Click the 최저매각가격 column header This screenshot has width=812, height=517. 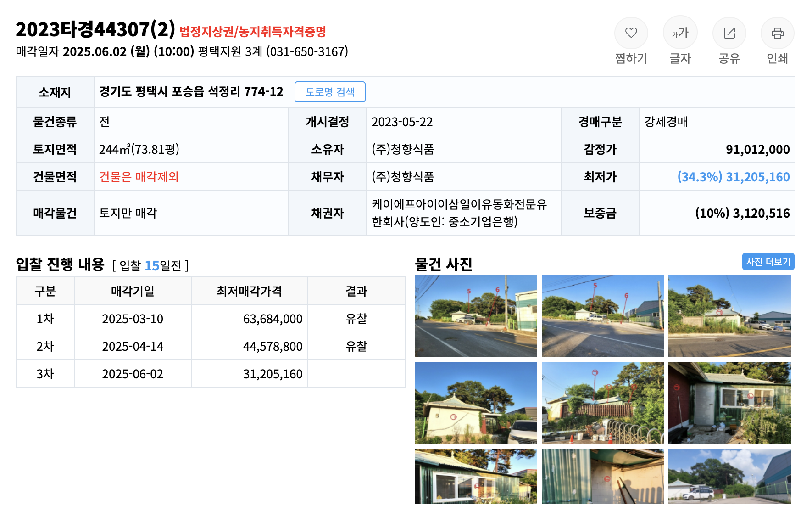pos(249,291)
